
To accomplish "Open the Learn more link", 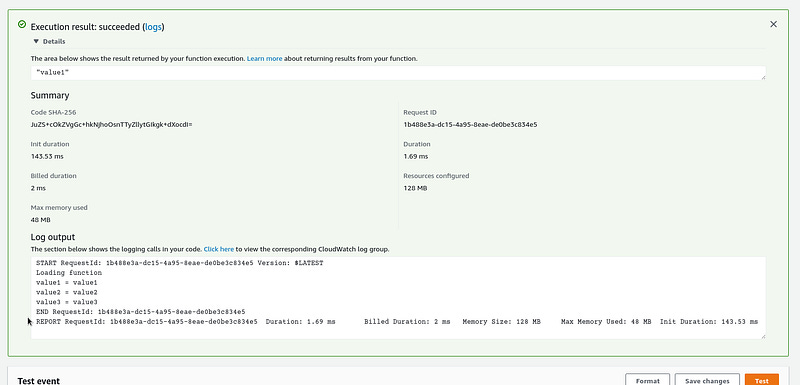I will click(x=264, y=59).
